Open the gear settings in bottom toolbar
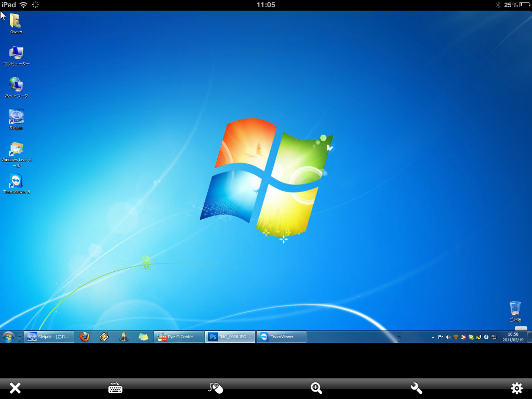This screenshot has width=532, height=399. pyautogui.click(x=517, y=388)
